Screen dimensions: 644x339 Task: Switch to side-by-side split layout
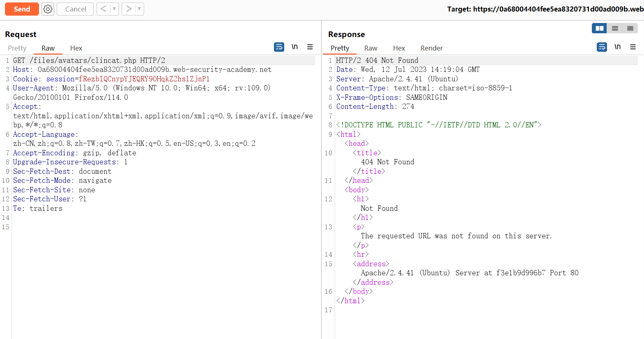[600, 28]
